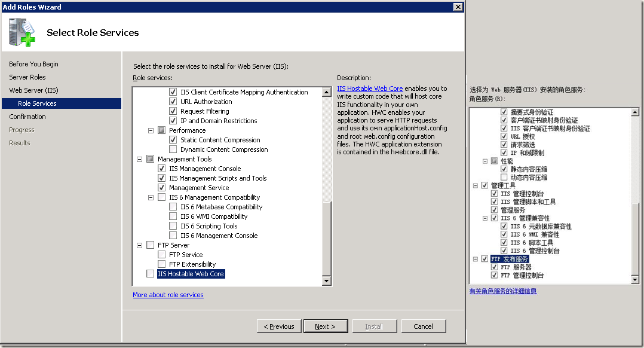The width and height of the screenshot is (644, 348).
Task: Open the More about role services link
Action: [x=168, y=295]
